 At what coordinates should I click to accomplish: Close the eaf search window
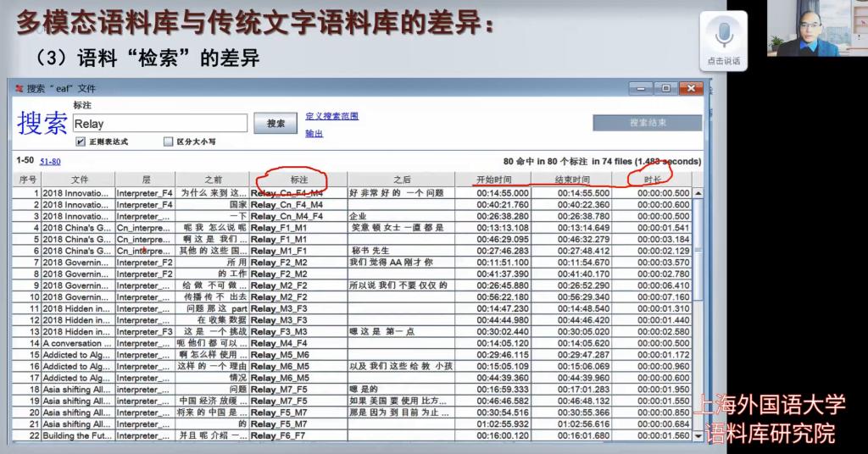click(x=691, y=87)
